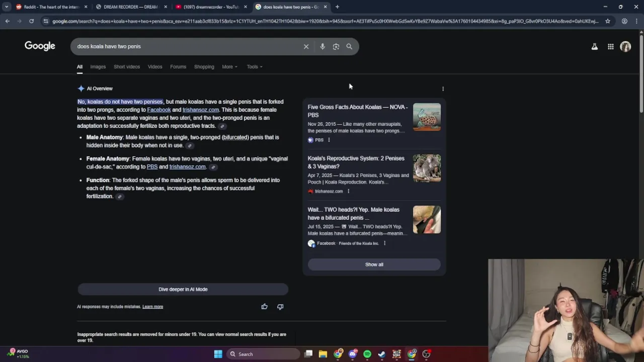The height and width of the screenshot is (362, 644).
Task: Open Google Lens image search
Action: tap(336, 46)
